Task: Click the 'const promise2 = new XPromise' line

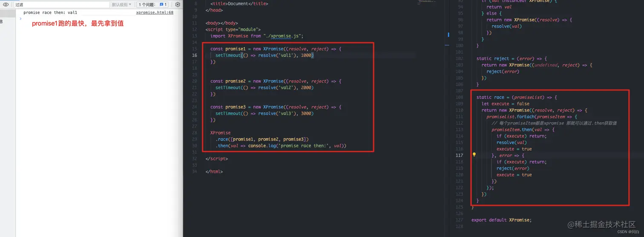Action: pyautogui.click(x=276, y=81)
